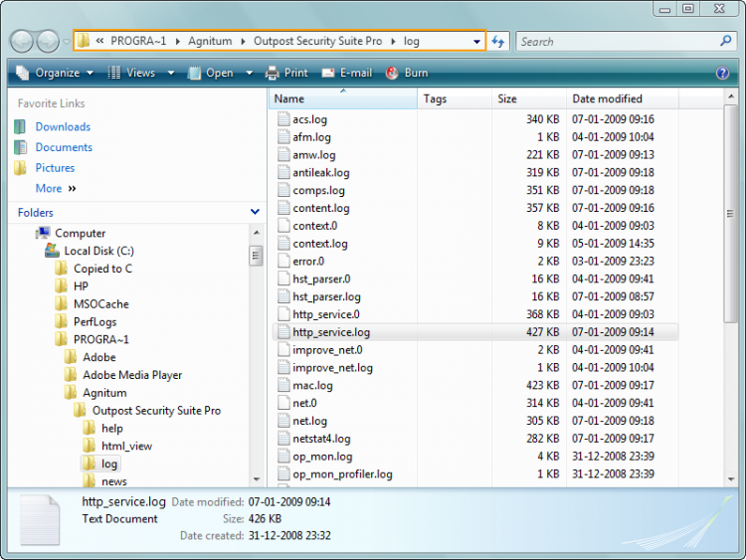Click the Agnitum folder icon in tree
746x560 pixels.
(x=71, y=393)
